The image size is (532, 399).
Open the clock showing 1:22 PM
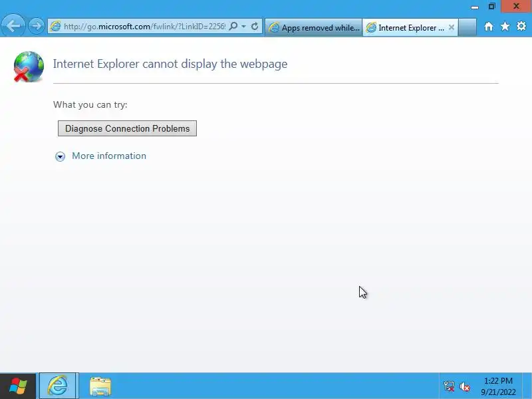click(x=498, y=386)
